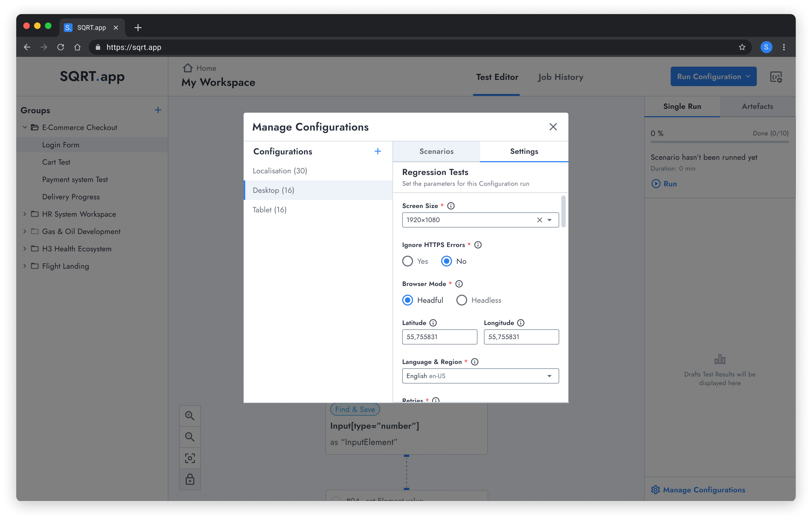Collapse the E-Commerce Checkout group
812x520 pixels.
[x=25, y=127]
